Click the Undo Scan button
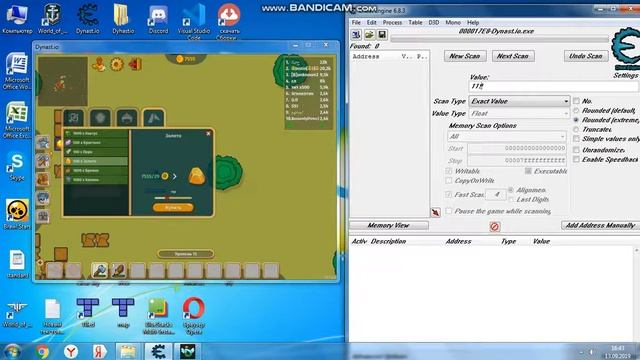Image resolution: width=640 pixels, height=360 pixels. click(586, 56)
